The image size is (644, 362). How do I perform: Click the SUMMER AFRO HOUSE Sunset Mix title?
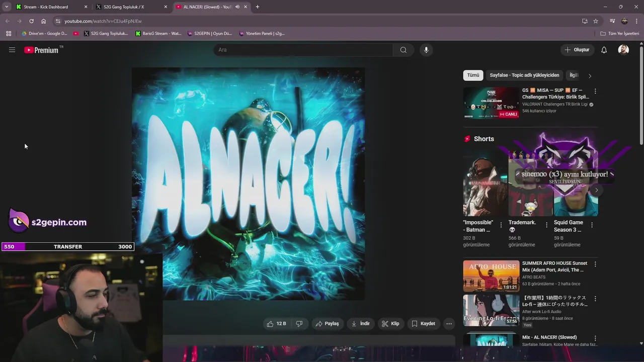[x=554, y=266]
